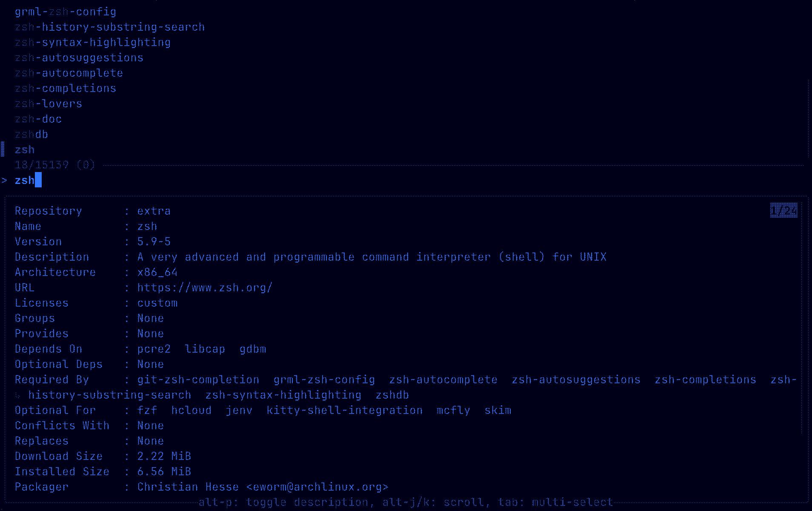This screenshot has height=511, width=812.
Task: Click the search prompt arrow symbol
Action: coord(4,181)
